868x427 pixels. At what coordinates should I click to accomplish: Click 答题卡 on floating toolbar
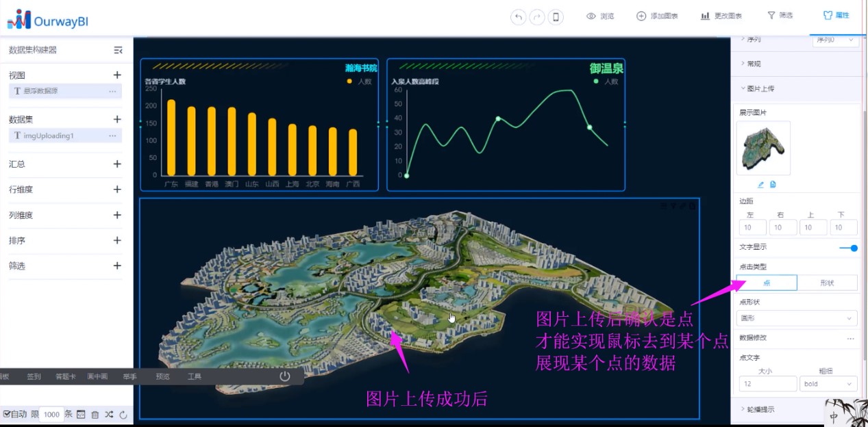[66, 376]
